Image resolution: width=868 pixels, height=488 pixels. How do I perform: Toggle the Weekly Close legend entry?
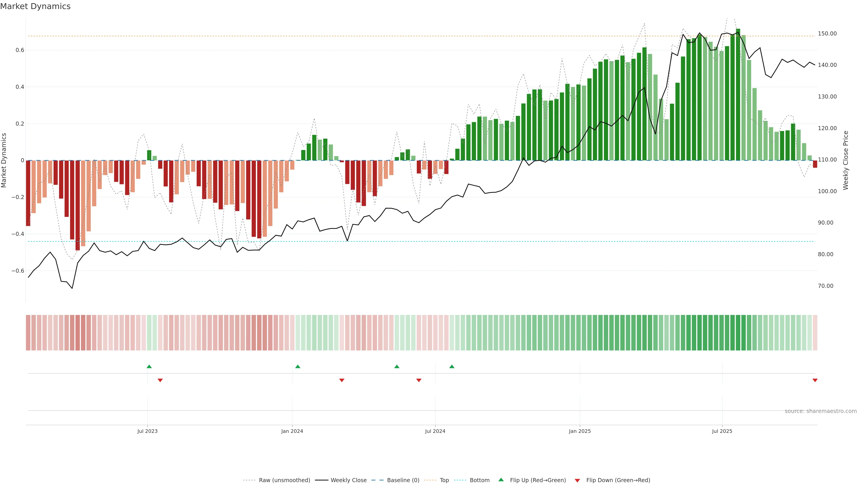tap(348, 480)
